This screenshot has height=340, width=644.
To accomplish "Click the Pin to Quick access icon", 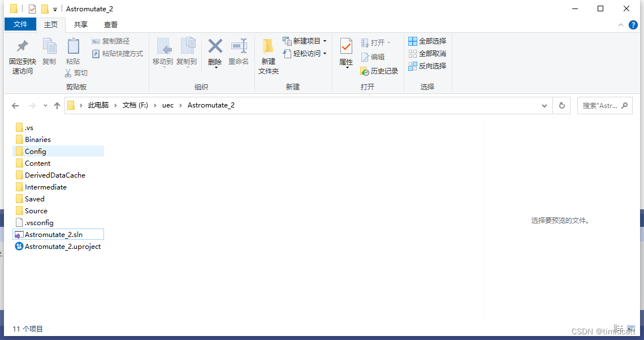I will coord(22,46).
